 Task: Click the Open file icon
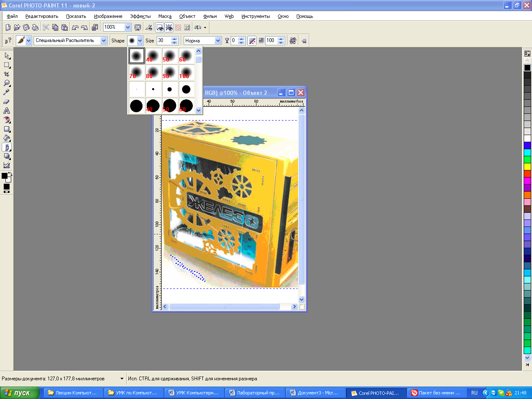point(17,27)
